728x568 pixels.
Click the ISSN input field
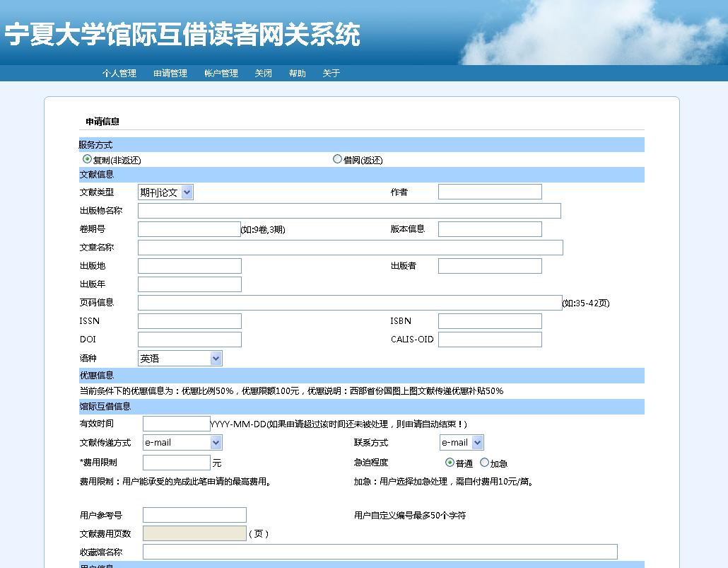pos(189,320)
